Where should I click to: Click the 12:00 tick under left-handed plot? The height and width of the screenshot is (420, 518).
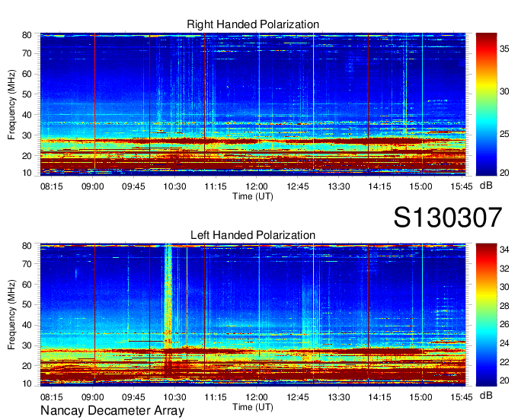click(257, 397)
